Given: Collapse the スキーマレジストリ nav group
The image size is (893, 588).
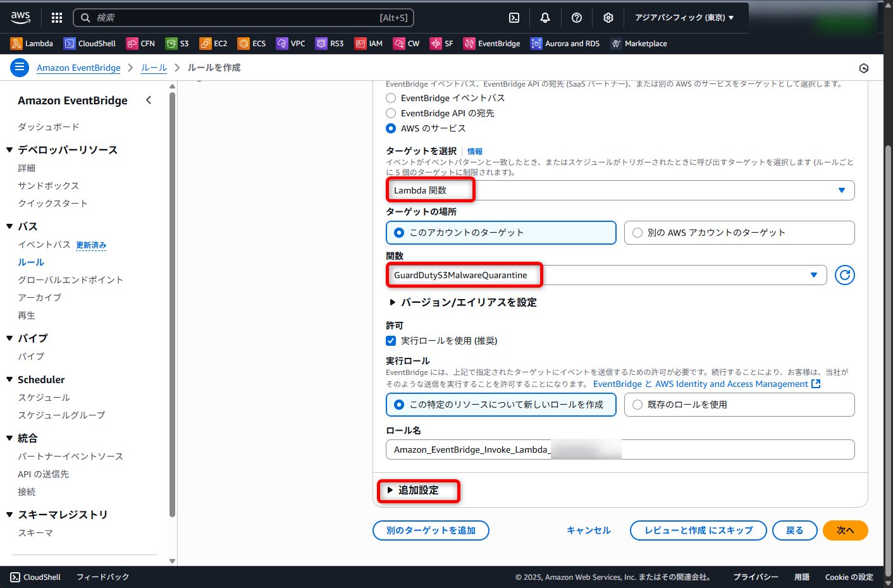Looking at the screenshot, I should coord(9,515).
